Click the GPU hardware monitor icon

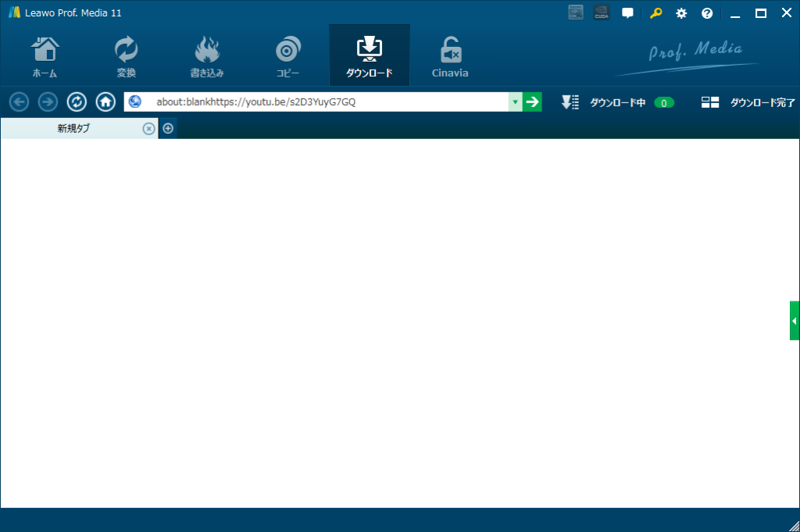(576, 12)
